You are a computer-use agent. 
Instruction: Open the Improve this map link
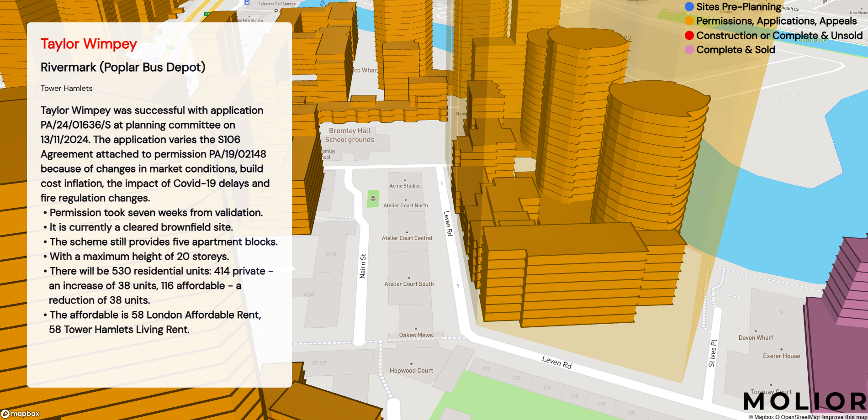point(844,417)
